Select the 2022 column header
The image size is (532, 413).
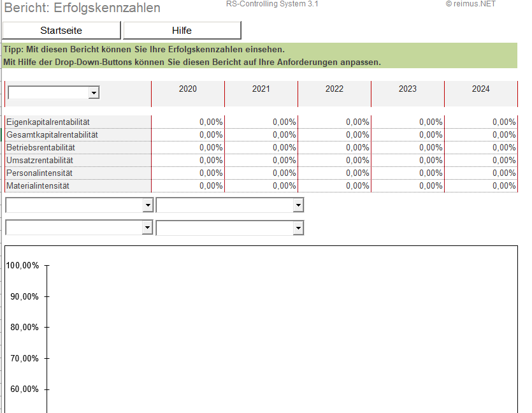[334, 89]
